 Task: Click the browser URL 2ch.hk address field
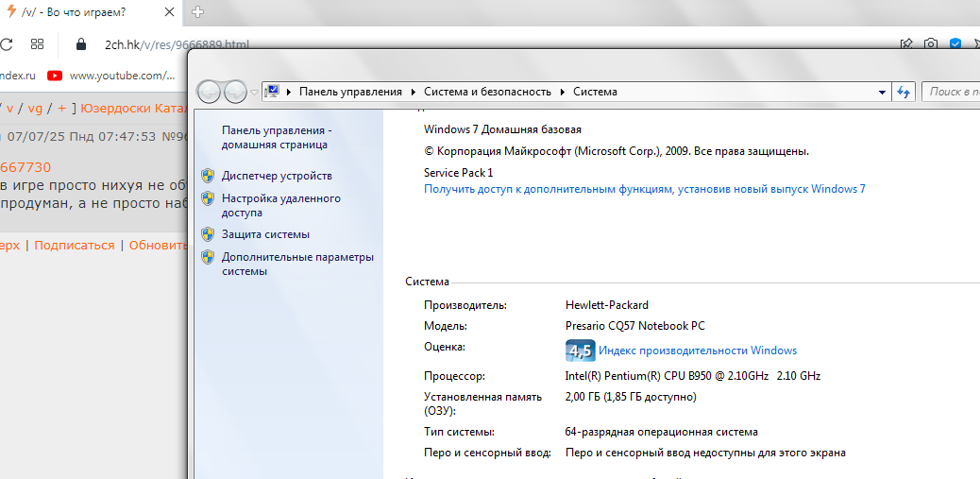coord(177,43)
